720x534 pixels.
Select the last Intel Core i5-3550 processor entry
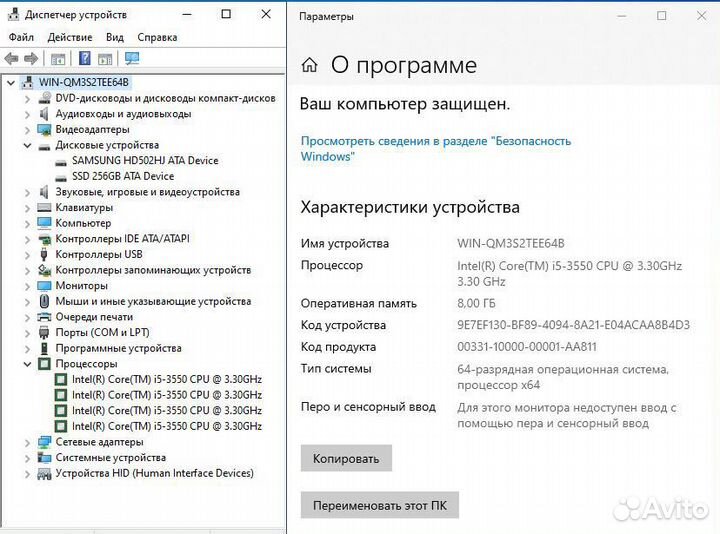pos(167,426)
